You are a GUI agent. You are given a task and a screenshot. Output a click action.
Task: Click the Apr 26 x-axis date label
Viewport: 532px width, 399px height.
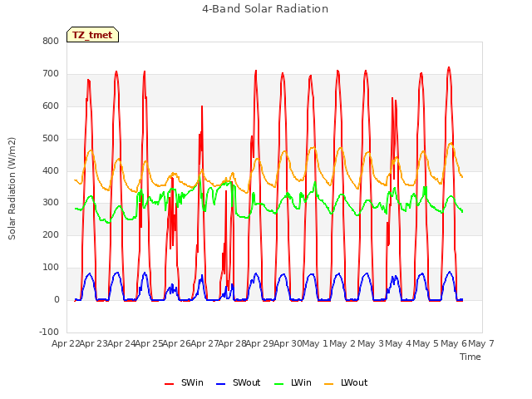[177, 343]
